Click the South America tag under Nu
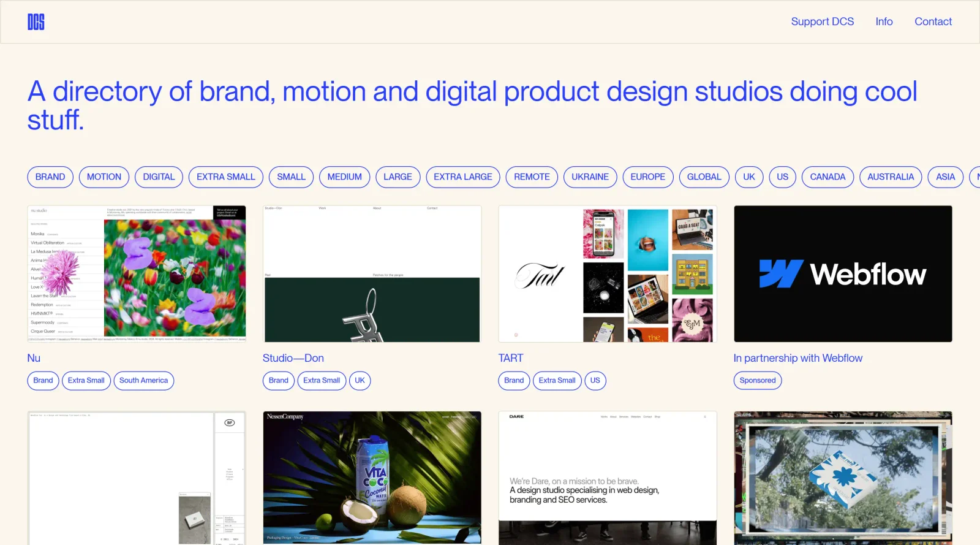This screenshot has width=980, height=545. pos(143,380)
